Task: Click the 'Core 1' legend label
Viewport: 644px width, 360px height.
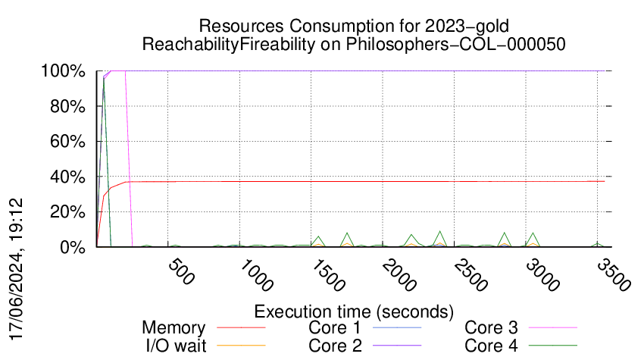Action: 334,328
